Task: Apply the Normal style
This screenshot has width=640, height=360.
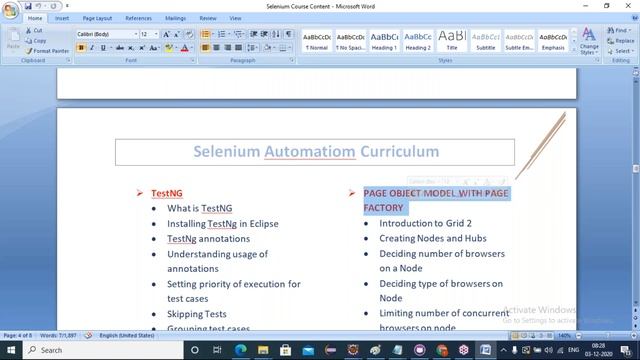Action: [x=317, y=41]
